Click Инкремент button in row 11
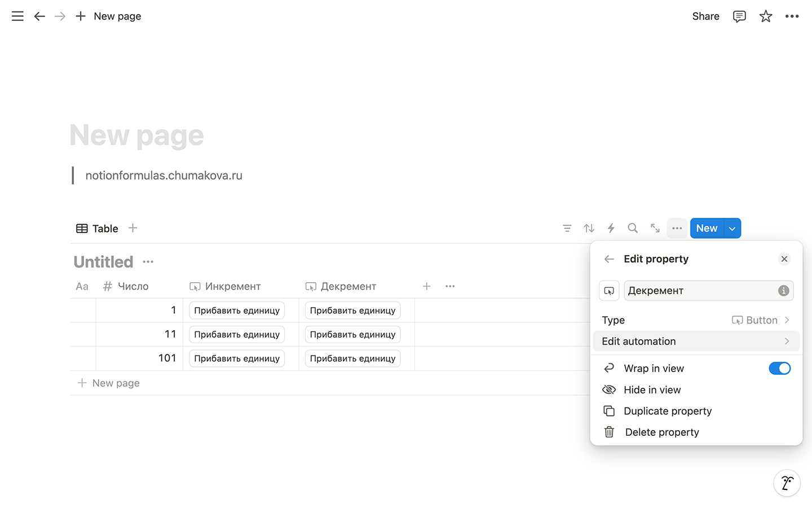812x508 pixels. point(237,335)
